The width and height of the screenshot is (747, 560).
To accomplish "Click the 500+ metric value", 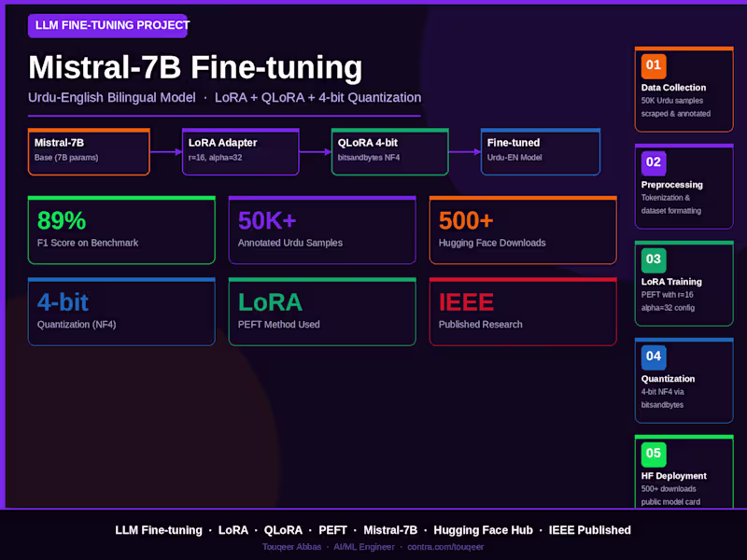I will point(466,220).
